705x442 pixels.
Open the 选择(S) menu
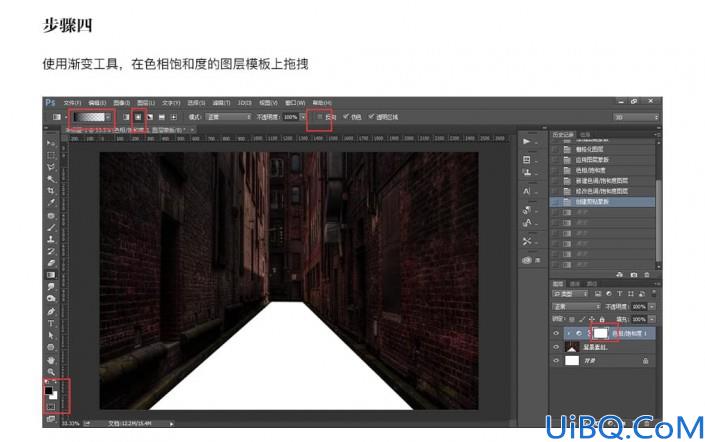point(196,103)
